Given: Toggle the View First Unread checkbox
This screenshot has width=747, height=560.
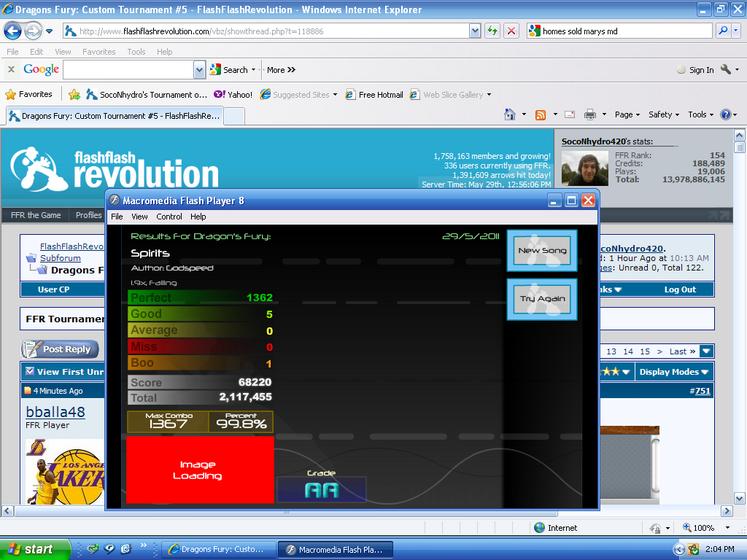Looking at the screenshot, I should 30,371.
